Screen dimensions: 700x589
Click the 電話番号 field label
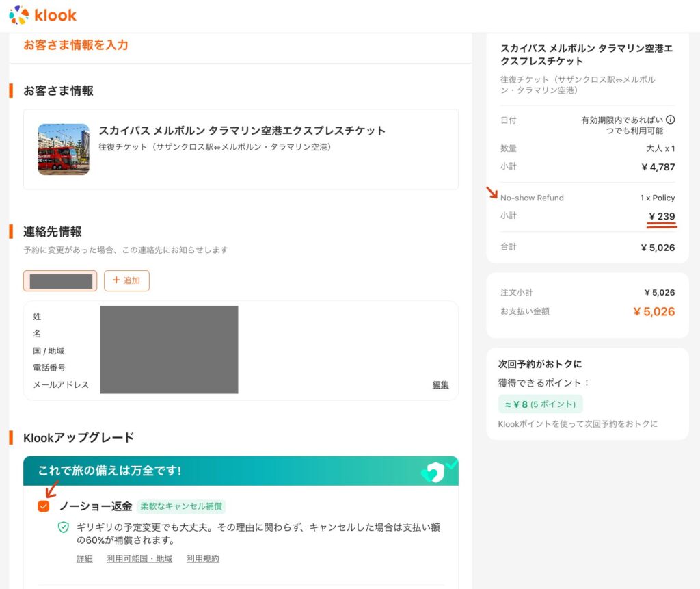coord(49,367)
